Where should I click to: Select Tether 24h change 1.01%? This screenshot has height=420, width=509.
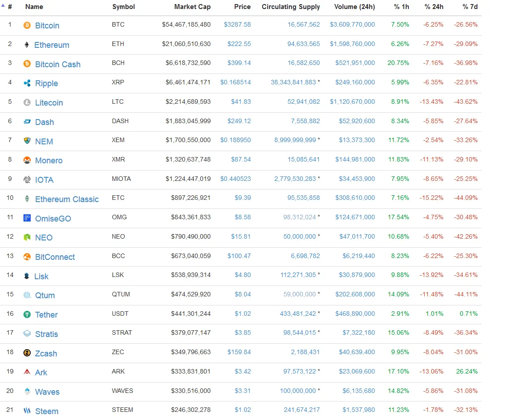[x=435, y=314]
